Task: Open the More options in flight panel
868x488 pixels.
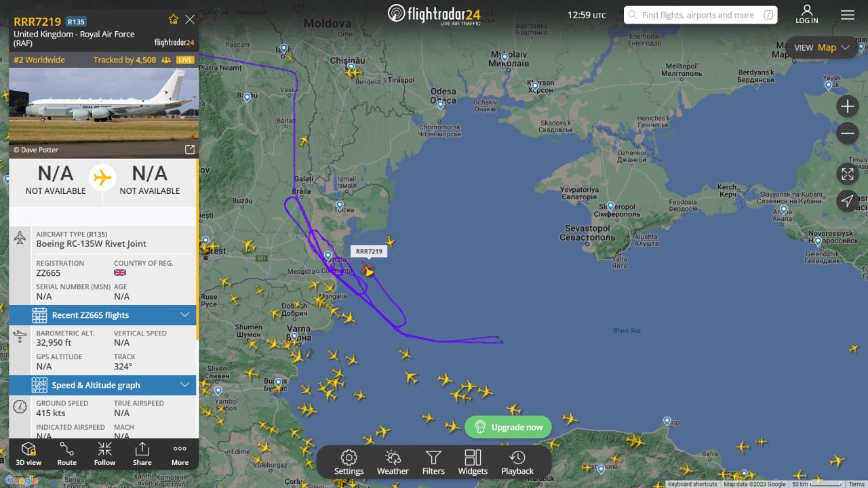Action: tap(180, 453)
